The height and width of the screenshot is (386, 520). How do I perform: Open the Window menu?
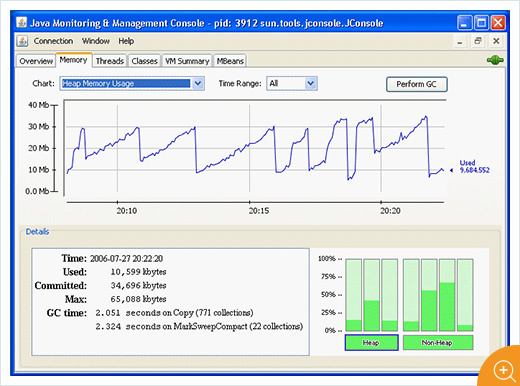[96, 41]
